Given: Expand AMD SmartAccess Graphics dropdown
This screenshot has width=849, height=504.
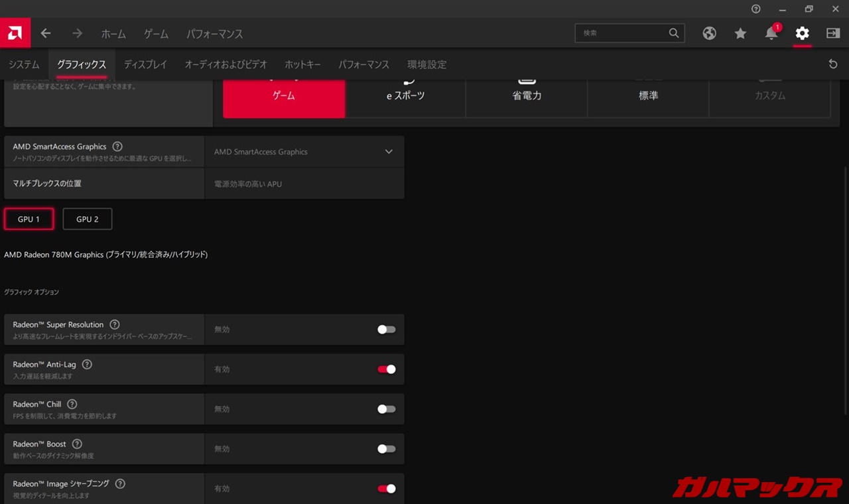Looking at the screenshot, I should point(389,152).
